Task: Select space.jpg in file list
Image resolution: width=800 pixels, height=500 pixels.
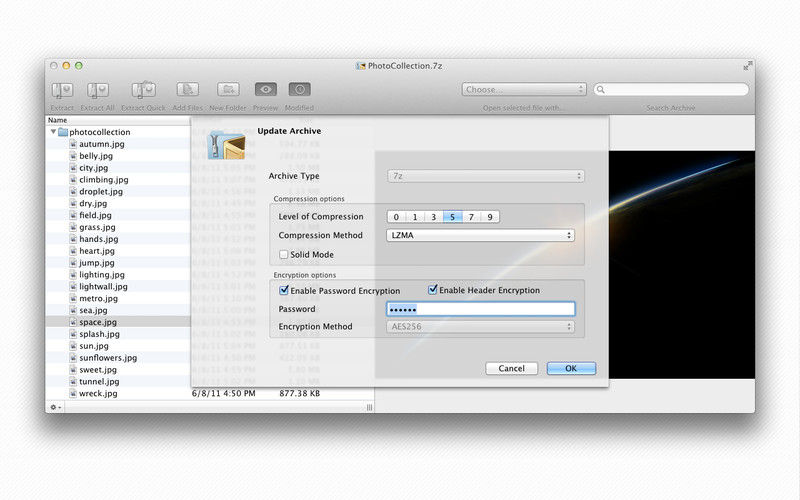Action: 98,322
